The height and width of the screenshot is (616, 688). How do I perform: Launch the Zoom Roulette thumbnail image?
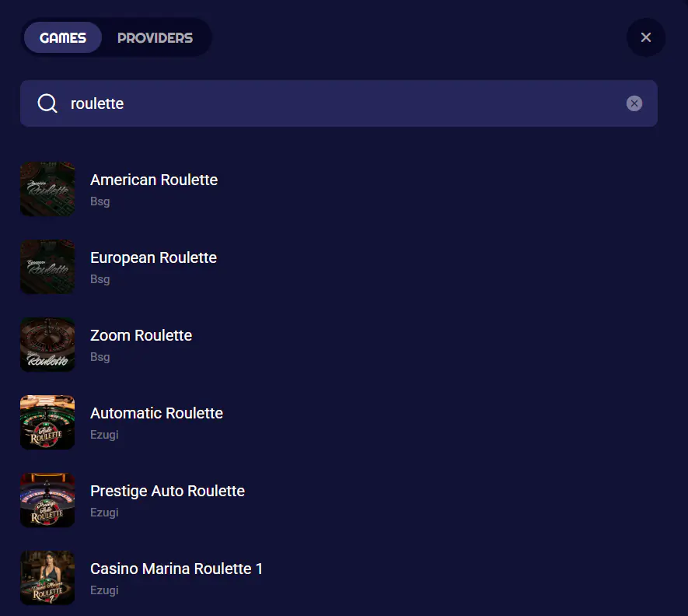click(x=47, y=345)
